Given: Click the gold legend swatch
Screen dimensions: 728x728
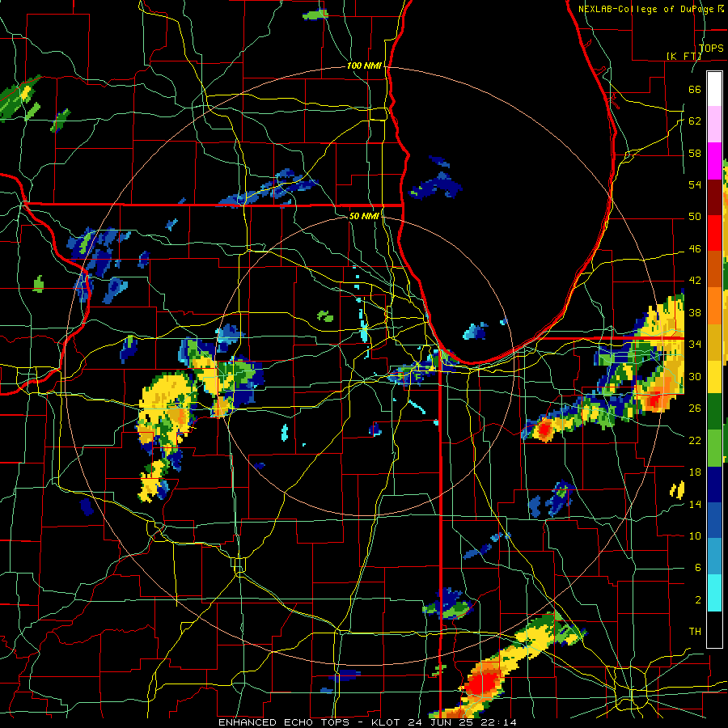Looking at the screenshot, I should (714, 341).
